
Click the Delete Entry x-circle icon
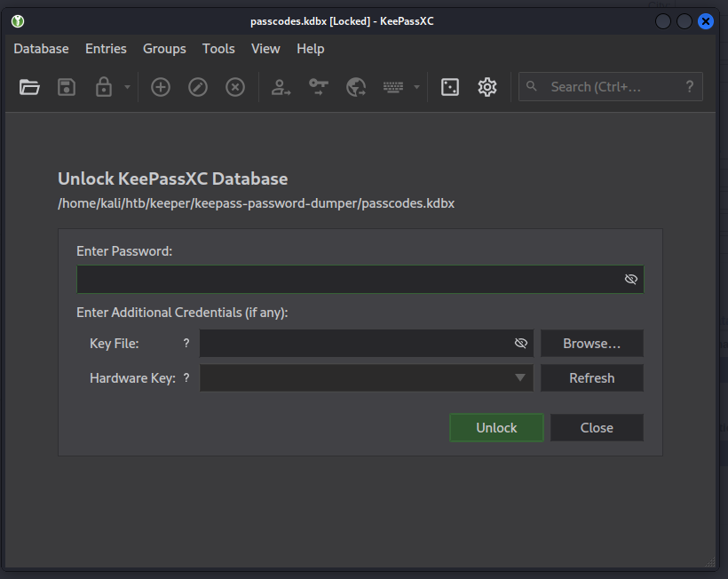(235, 87)
